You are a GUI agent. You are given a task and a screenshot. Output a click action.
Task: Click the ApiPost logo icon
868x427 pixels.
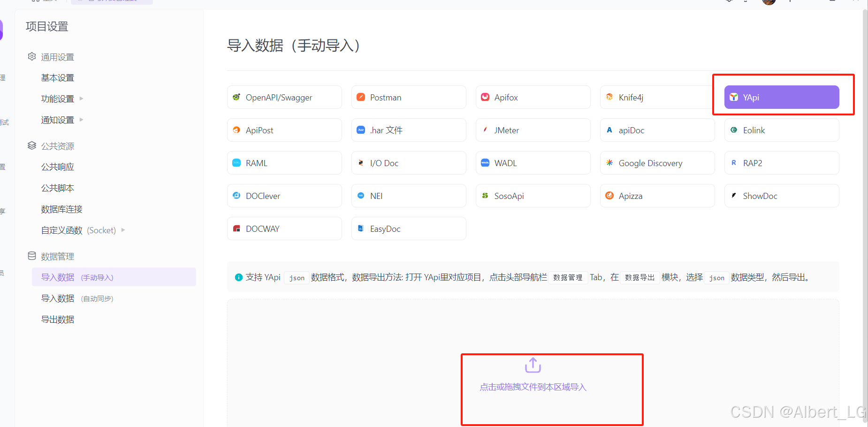point(236,130)
